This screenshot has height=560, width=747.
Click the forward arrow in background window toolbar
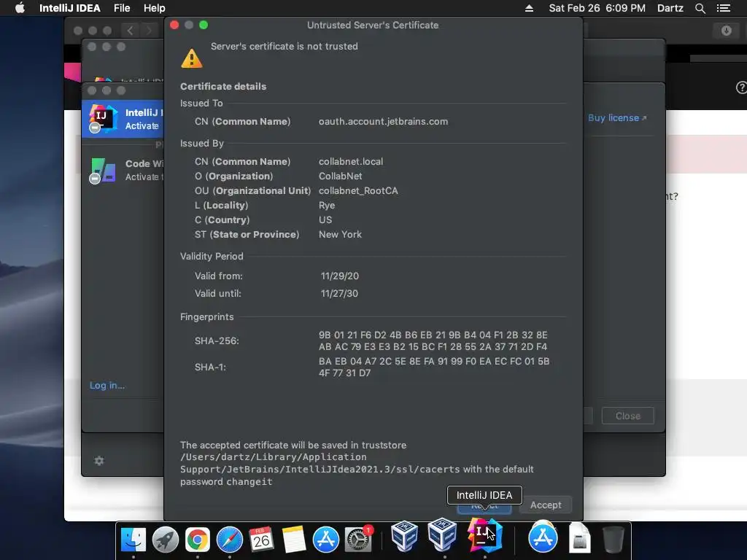point(149,31)
